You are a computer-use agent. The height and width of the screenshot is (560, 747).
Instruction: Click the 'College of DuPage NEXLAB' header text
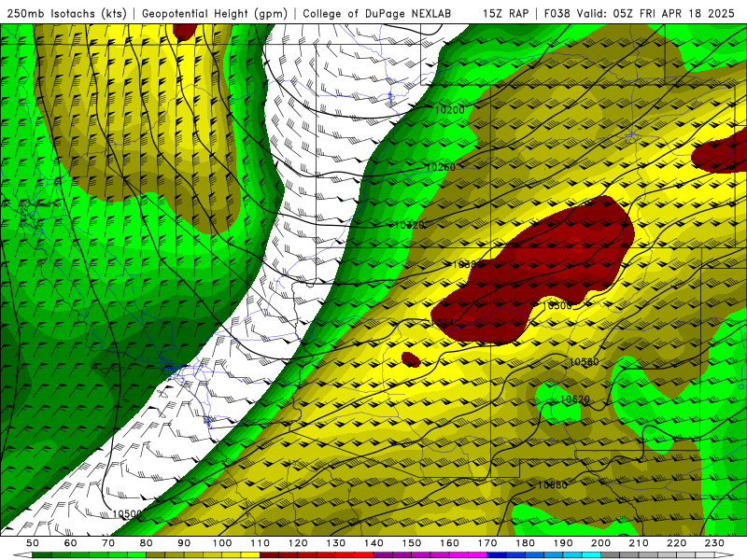[x=376, y=13]
